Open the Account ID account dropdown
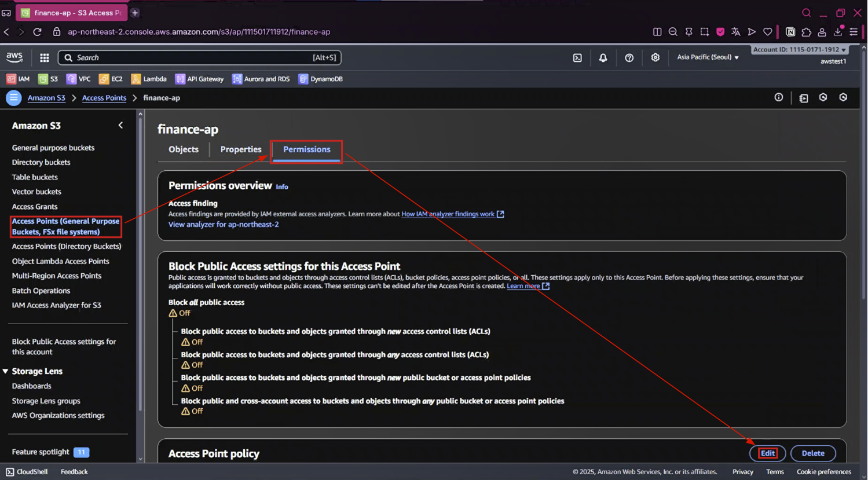This screenshot has height=480, width=868. point(800,50)
